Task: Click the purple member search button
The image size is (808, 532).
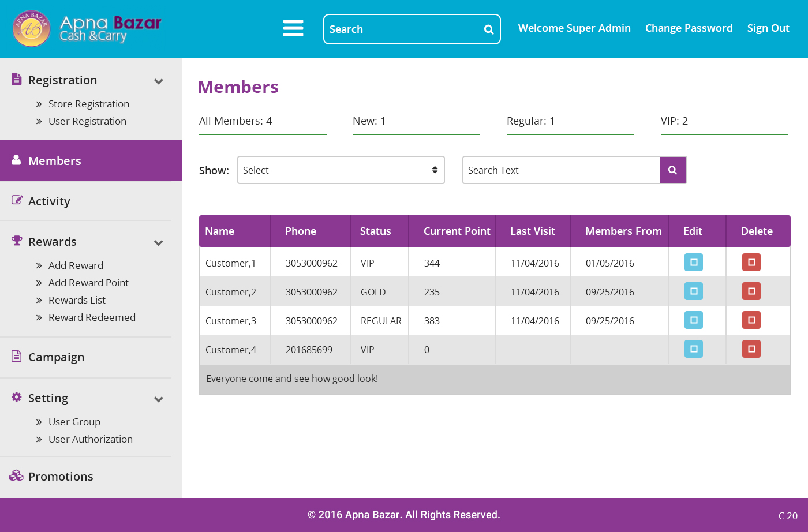Action: pos(673,170)
